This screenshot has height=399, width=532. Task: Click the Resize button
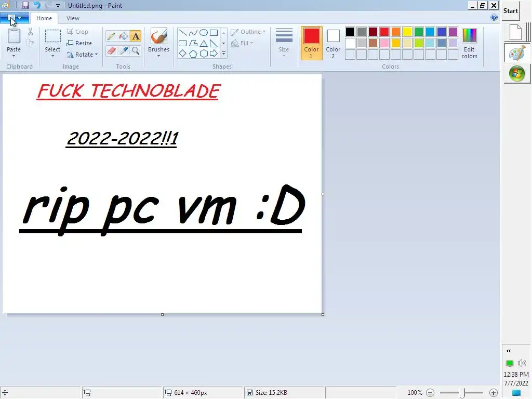click(79, 43)
